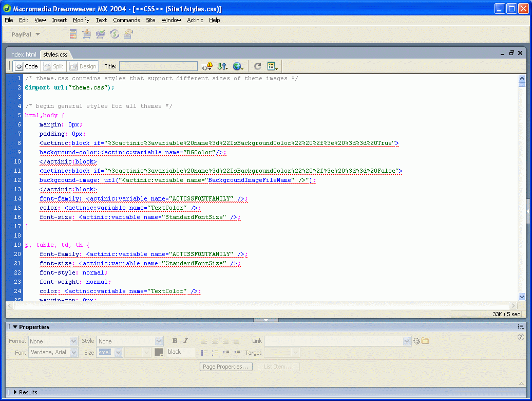Screen dimensions: 532x401
Task: Open the Commands menu
Action: tap(126, 20)
